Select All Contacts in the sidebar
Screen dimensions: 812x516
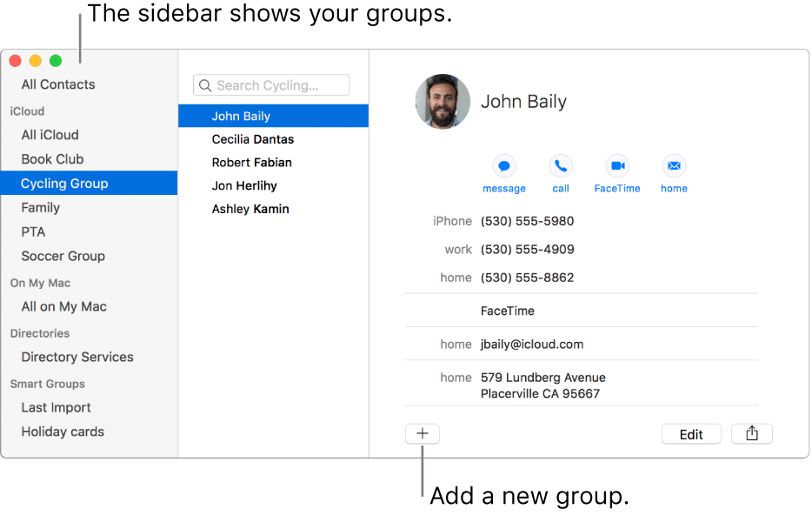pyautogui.click(x=58, y=84)
